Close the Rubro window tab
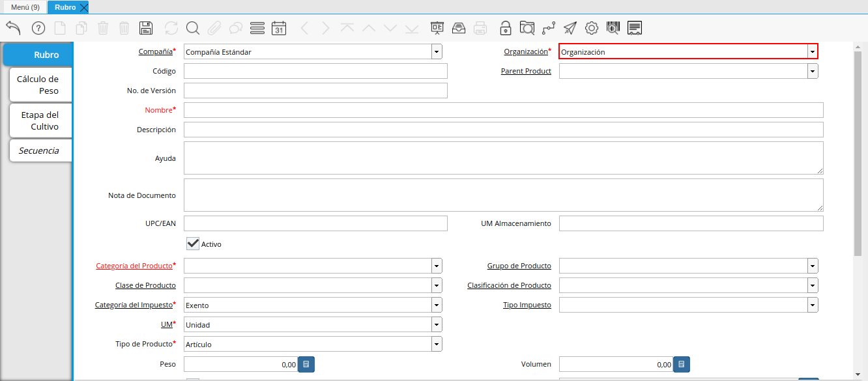Image resolution: width=868 pixels, height=381 pixels. [x=83, y=7]
